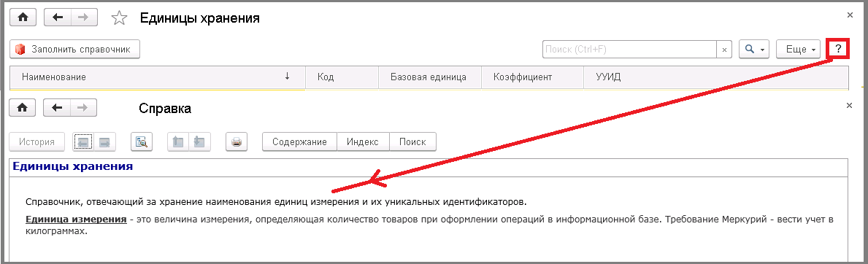Image resolution: width=868 pixels, height=264 pixels.
Task: Follow the Единица измерения link
Action: click(77, 220)
